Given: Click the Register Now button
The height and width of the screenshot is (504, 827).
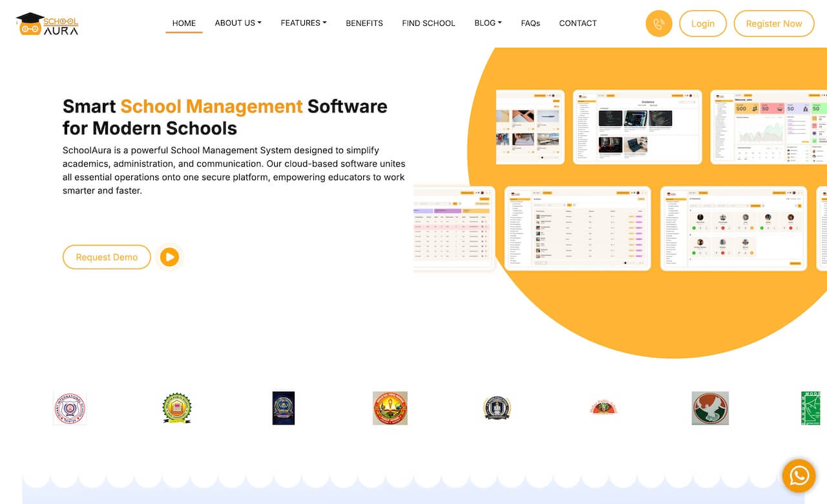Looking at the screenshot, I should pos(774,23).
